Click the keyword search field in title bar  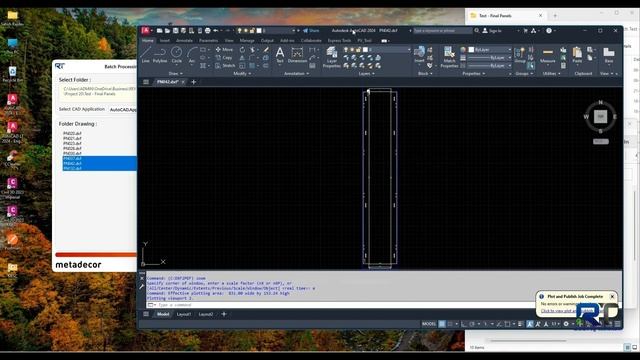point(442,31)
